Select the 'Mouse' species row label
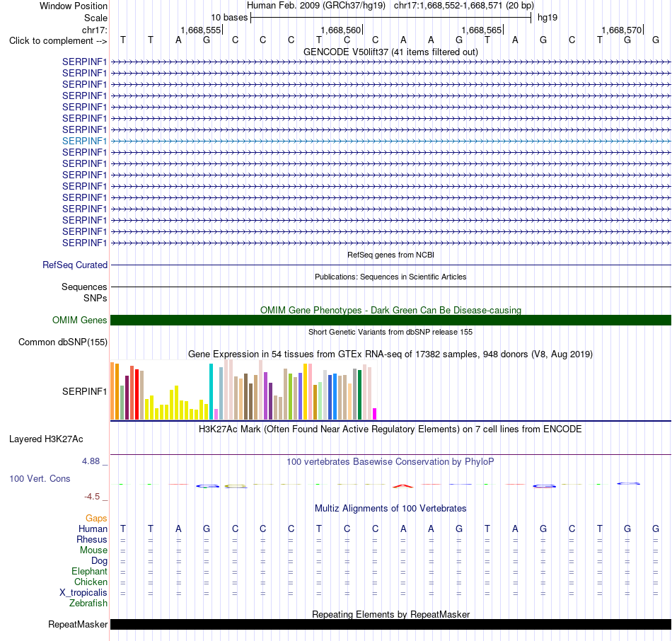The image size is (672, 641). pos(93,550)
